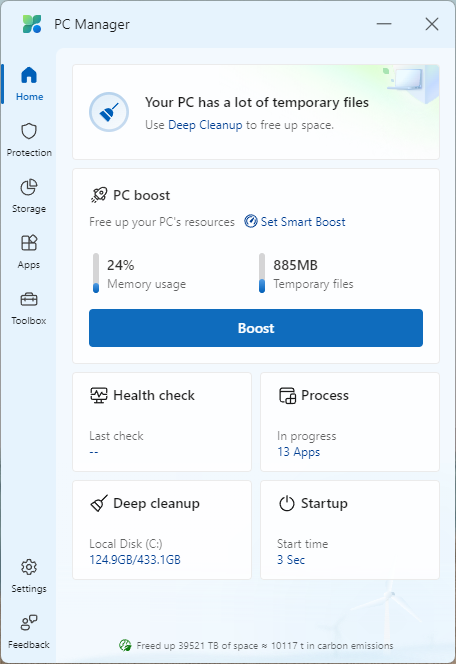456x664 pixels.
Task: Open the Process card showing 13 Apps
Action: (350, 422)
